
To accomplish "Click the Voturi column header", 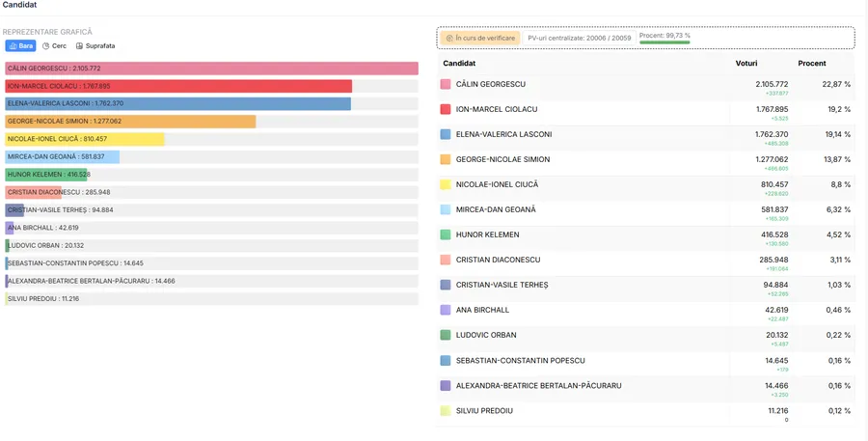I will pos(746,63).
